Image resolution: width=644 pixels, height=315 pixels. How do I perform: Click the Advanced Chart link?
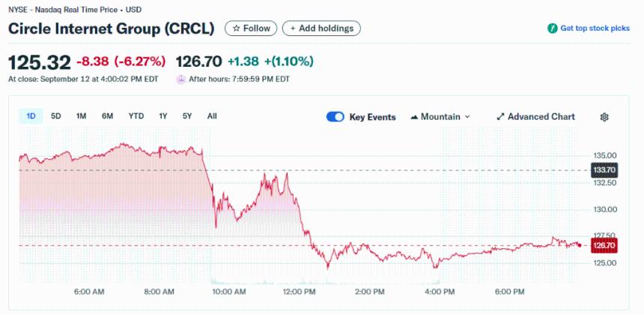tap(541, 117)
